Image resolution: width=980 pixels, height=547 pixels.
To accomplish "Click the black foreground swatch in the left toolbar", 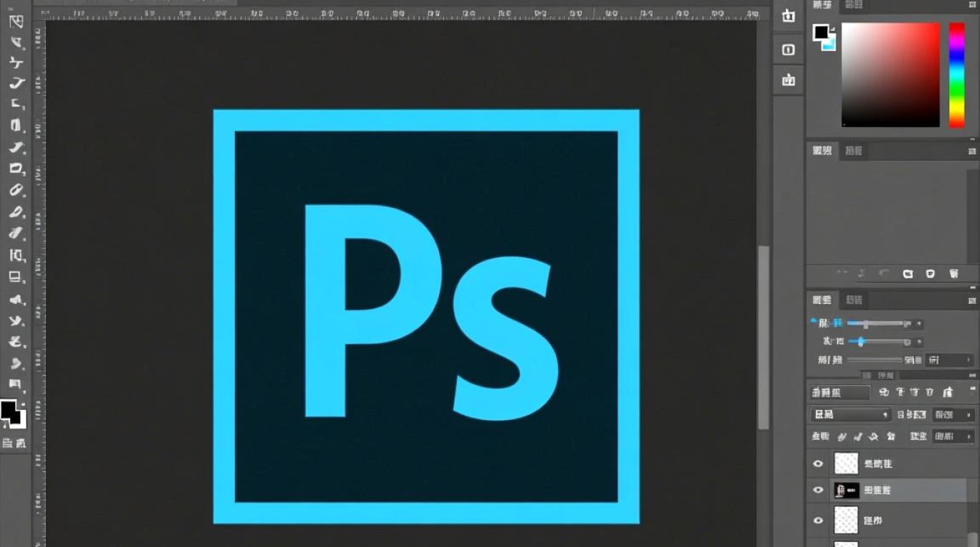I will [x=9, y=411].
